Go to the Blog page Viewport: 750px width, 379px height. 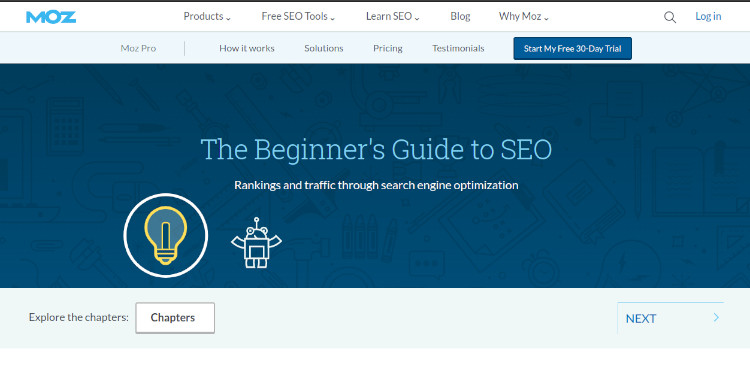[460, 16]
